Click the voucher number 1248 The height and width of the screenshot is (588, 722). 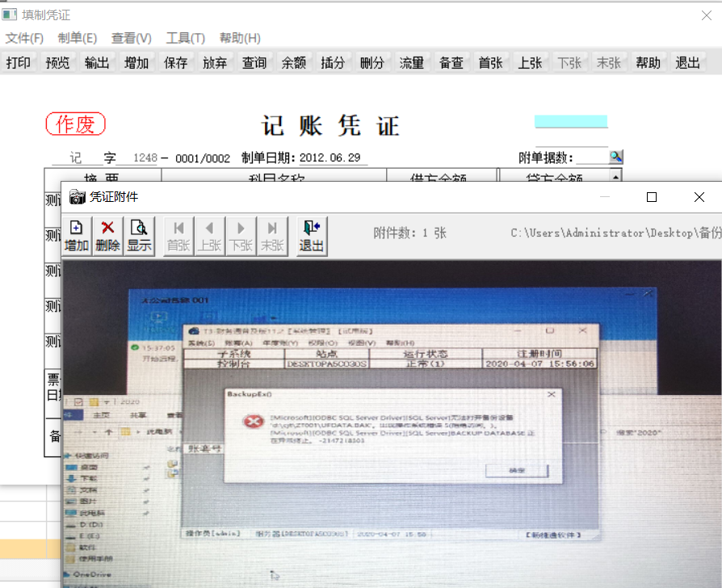(145, 158)
